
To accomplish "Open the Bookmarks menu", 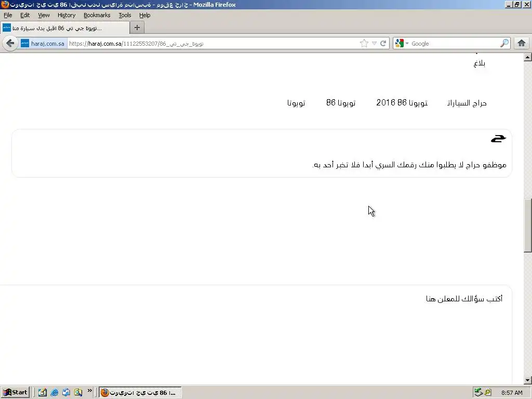I will pyautogui.click(x=97, y=15).
